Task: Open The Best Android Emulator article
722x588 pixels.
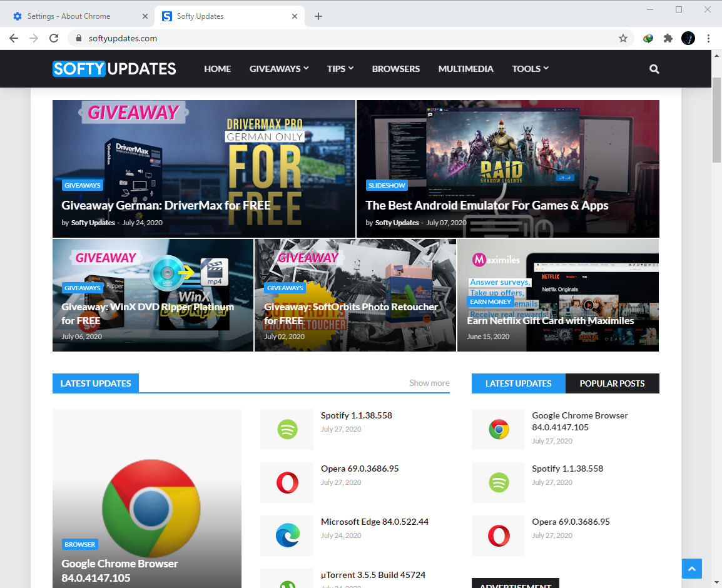Action: tap(487, 205)
